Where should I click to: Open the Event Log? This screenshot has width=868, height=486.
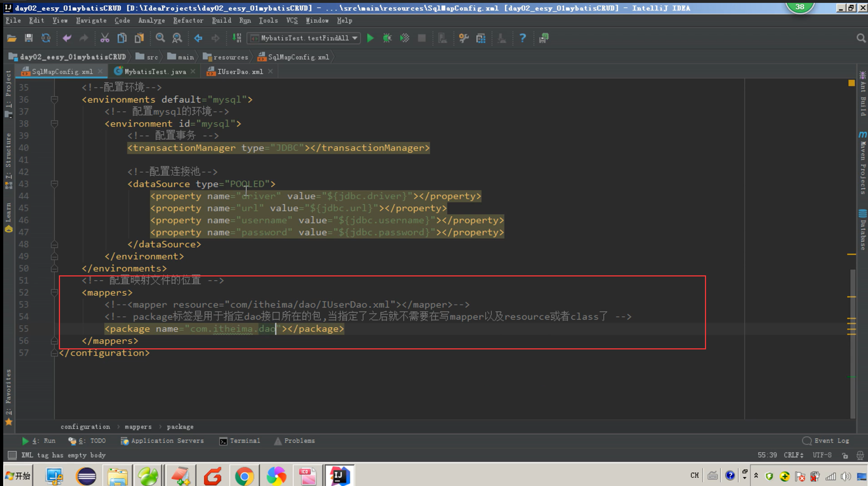(827, 441)
